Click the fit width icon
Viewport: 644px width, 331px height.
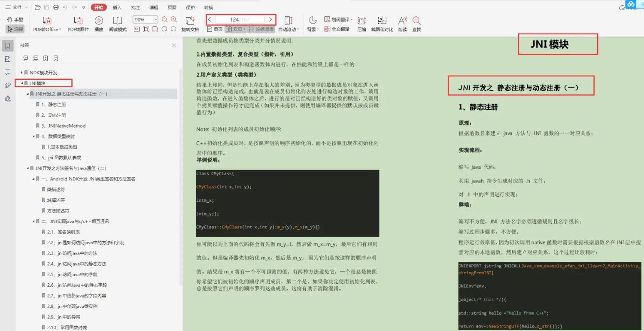click(x=155, y=29)
